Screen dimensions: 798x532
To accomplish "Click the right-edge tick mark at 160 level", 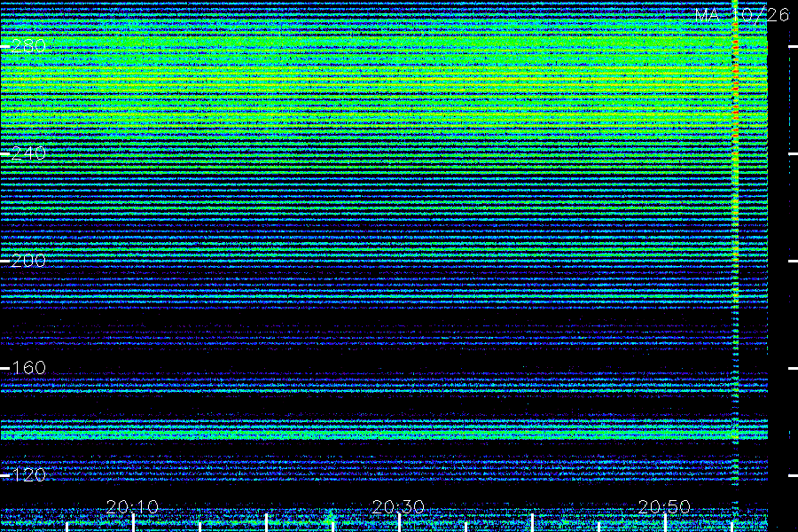I will [x=793, y=368].
